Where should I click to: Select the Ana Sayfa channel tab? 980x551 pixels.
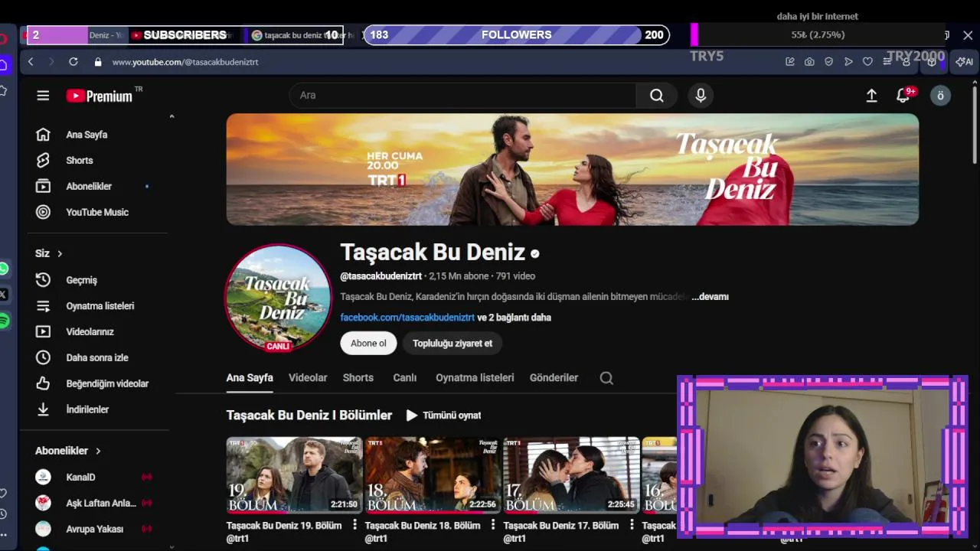pyautogui.click(x=250, y=378)
